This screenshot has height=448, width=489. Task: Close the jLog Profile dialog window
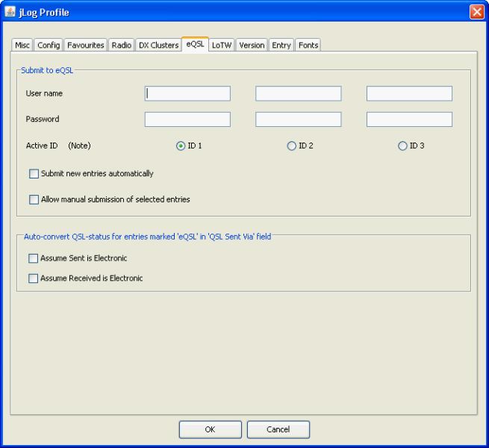(477, 11)
